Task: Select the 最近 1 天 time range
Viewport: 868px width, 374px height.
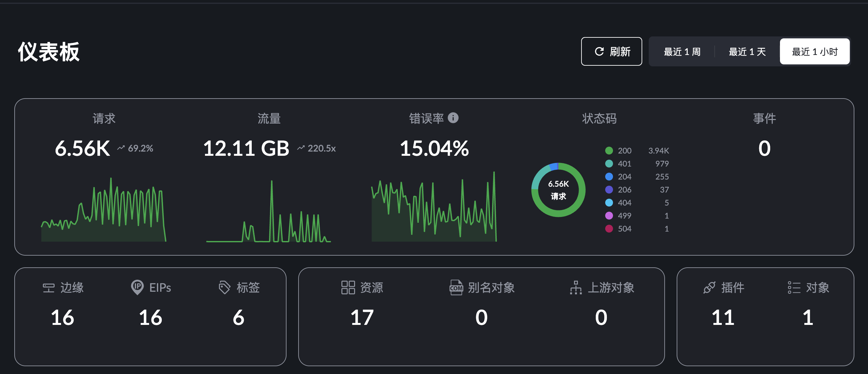Action: pyautogui.click(x=747, y=52)
